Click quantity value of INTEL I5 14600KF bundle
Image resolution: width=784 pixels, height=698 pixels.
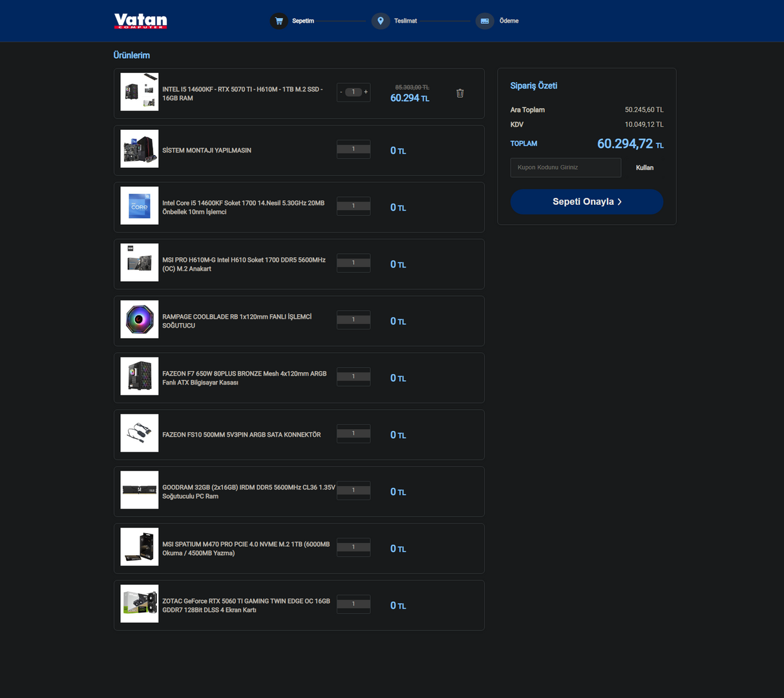[x=354, y=92]
